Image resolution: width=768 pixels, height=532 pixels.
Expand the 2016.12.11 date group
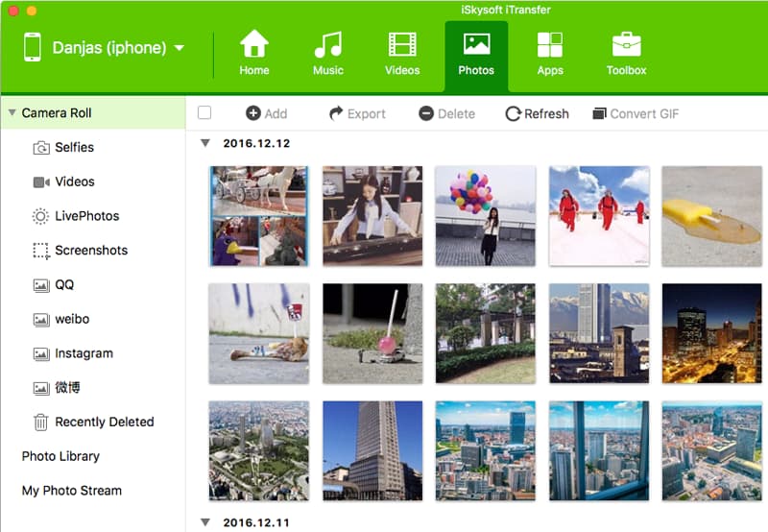[204, 522]
